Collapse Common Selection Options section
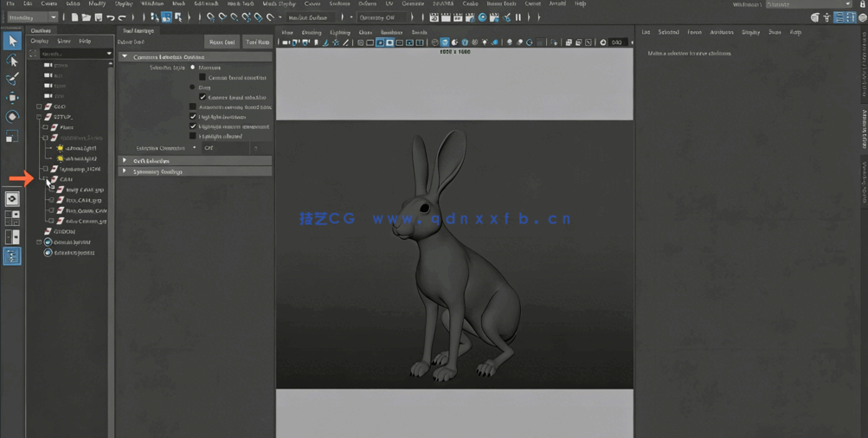Viewport: 868px width, 438px height. (x=125, y=57)
